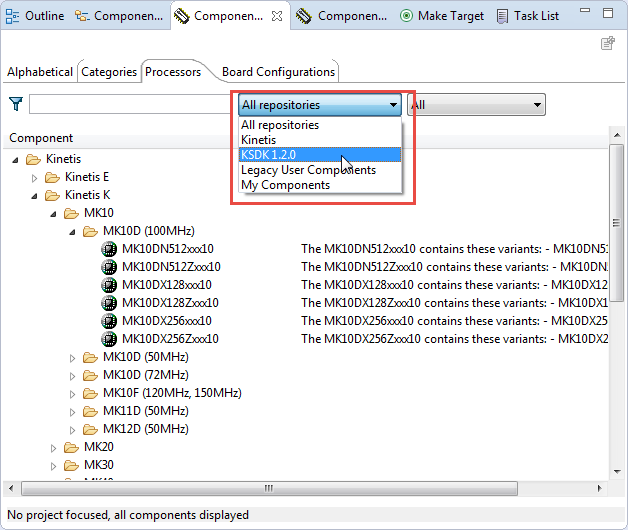Click the vertical scrollbar thumb
Viewport: 628px width, 530px height.
pos(616,223)
